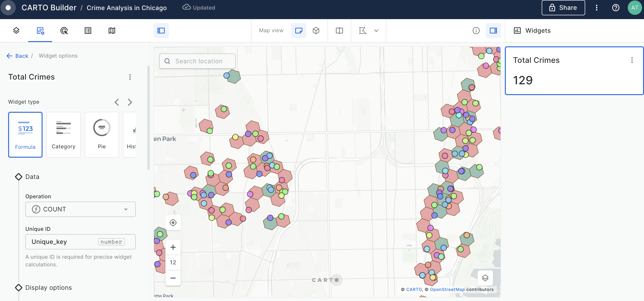This screenshot has width=644, height=301.
Task: Open the Widgets tab icon
Action: coord(40,31)
